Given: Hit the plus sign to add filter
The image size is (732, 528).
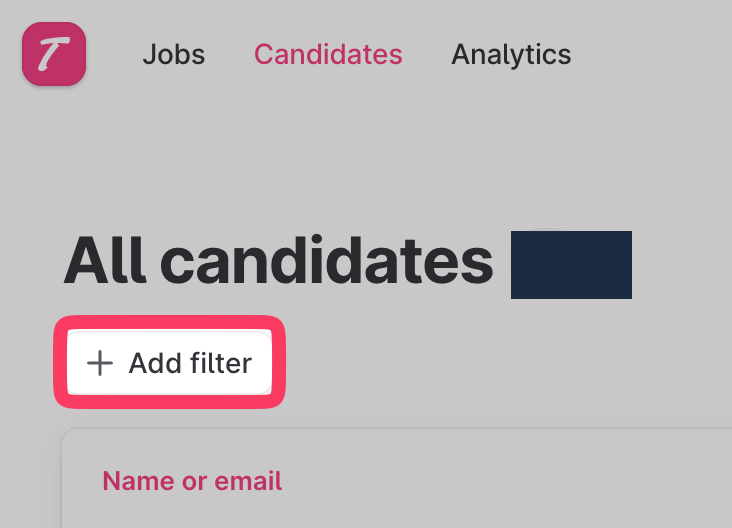Looking at the screenshot, I should click(100, 363).
